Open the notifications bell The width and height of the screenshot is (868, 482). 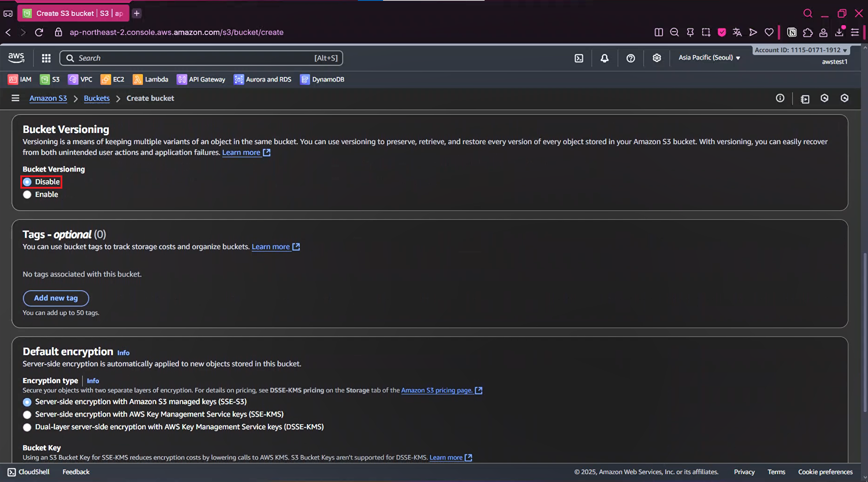(x=604, y=58)
